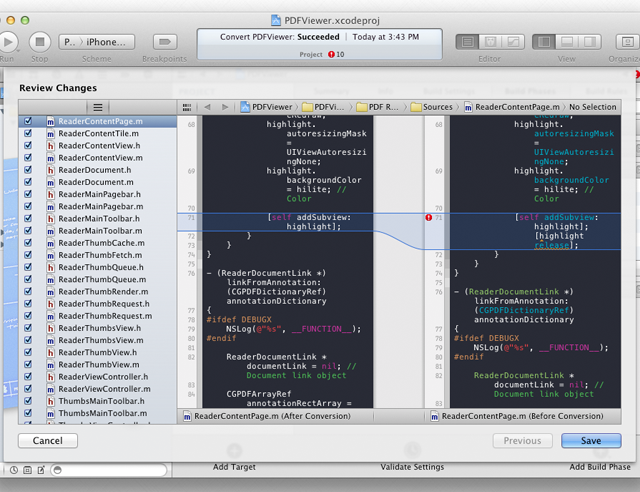Screen dimensions: 640x492
Task: Uncheck the ThumbsMainToolbar.h checkbox
Action: tap(28, 401)
